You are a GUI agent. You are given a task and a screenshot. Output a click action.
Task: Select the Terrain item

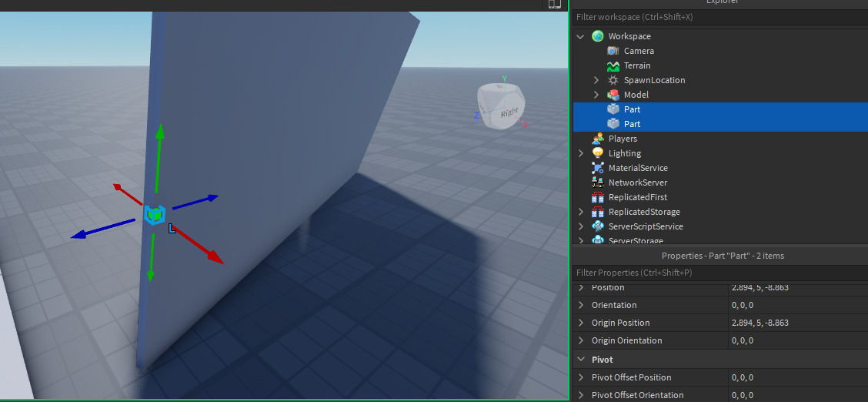pyautogui.click(x=637, y=66)
